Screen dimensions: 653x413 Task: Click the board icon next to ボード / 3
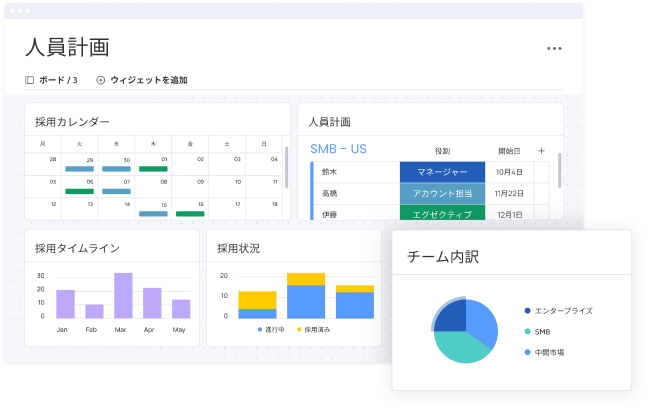coord(30,80)
